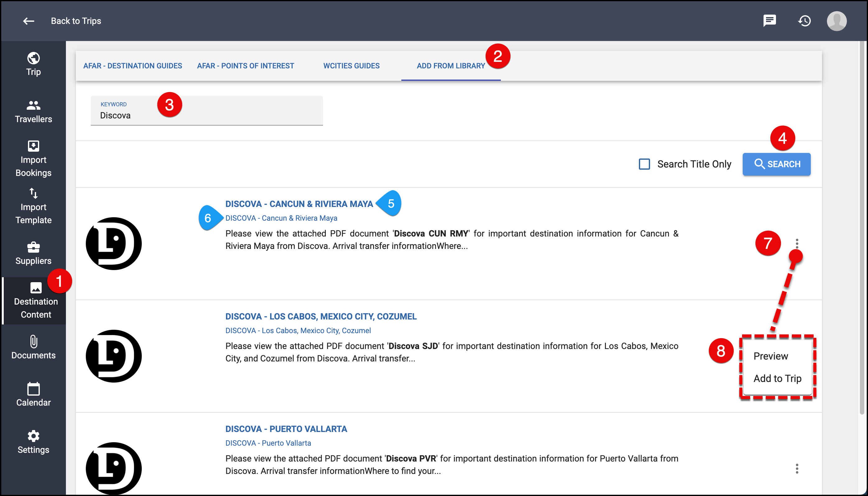Open Import Bookings in sidebar
This screenshot has width=868, height=496.
(x=33, y=159)
